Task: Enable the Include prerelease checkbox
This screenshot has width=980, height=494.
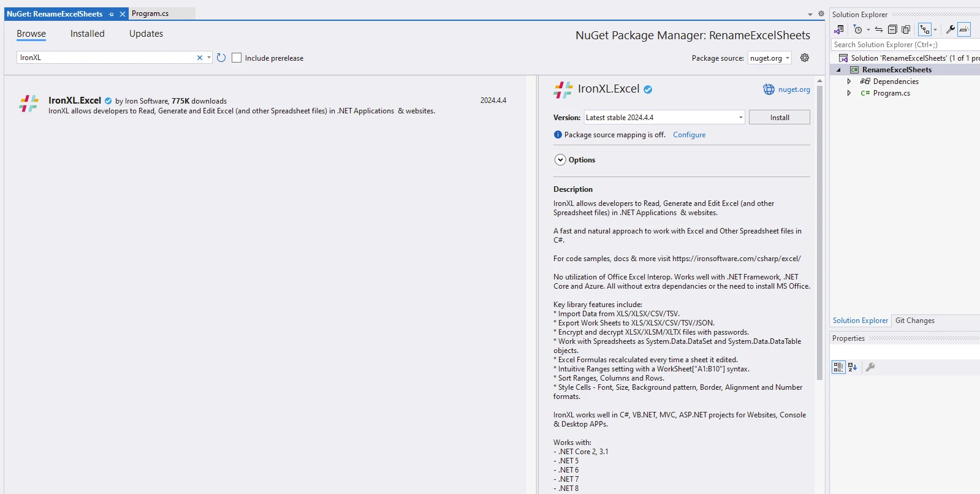Action: 237,58
